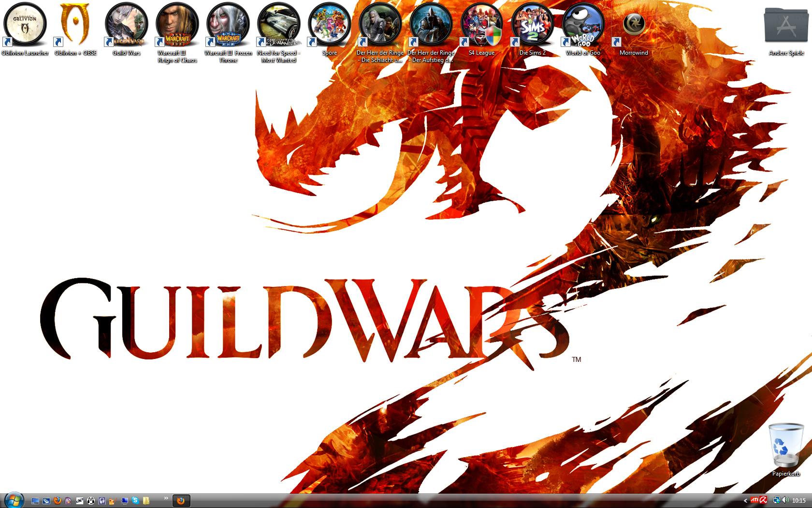Open the Windows Start menu orb
This screenshot has height=508, width=812.
point(14,500)
